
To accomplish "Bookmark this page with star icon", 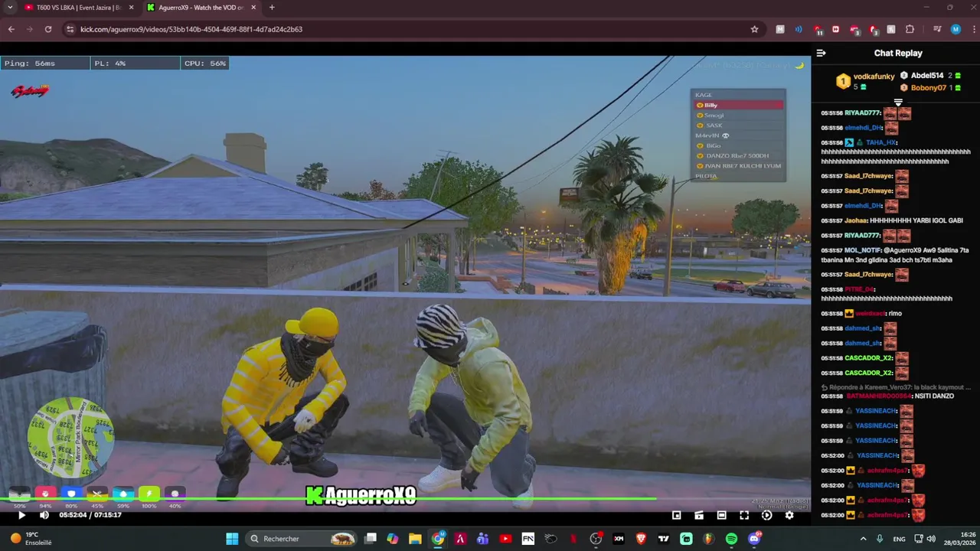I will tap(754, 29).
